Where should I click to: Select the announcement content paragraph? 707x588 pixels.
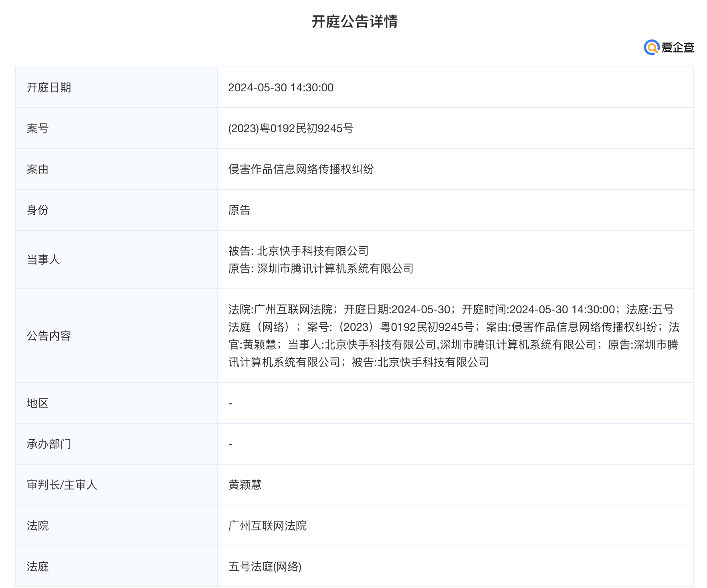point(454,336)
